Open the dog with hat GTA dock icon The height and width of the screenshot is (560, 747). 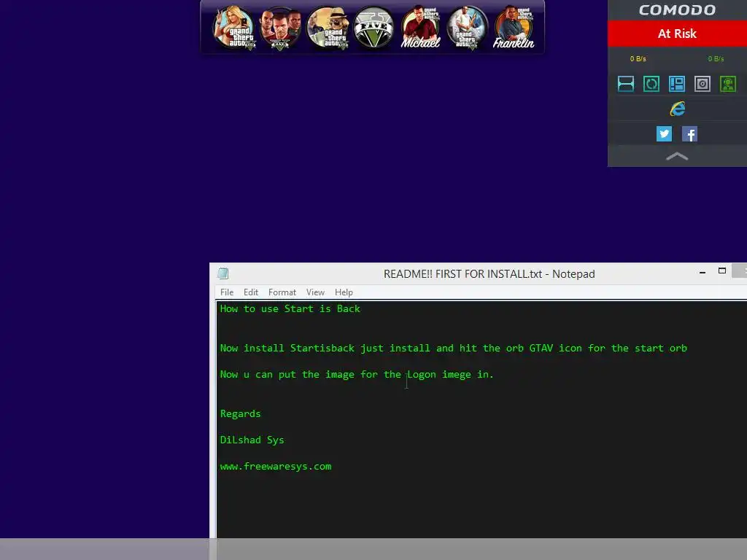(328, 28)
